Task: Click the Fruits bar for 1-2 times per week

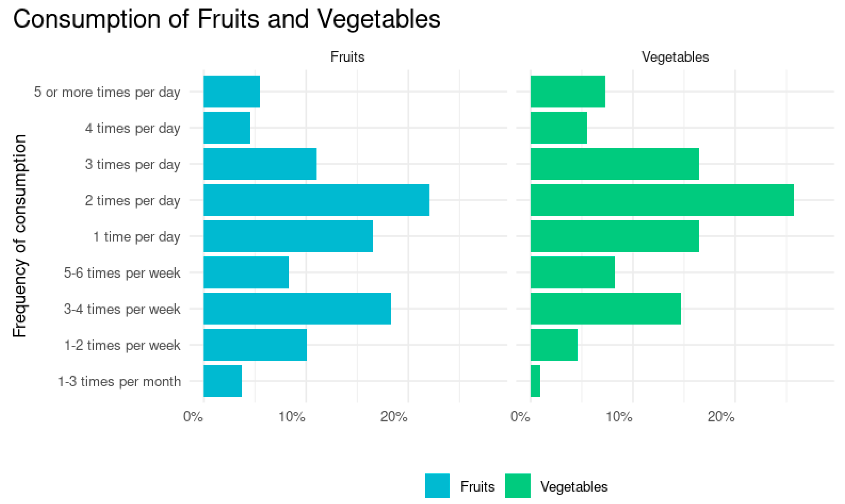Action: pyautogui.click(x=255, y=345)
